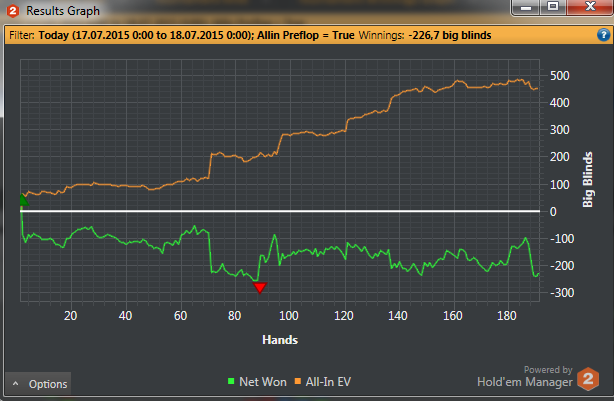Click the Powered by Hold'em Manager text
The image size is (614, 401).
(525, 376)
